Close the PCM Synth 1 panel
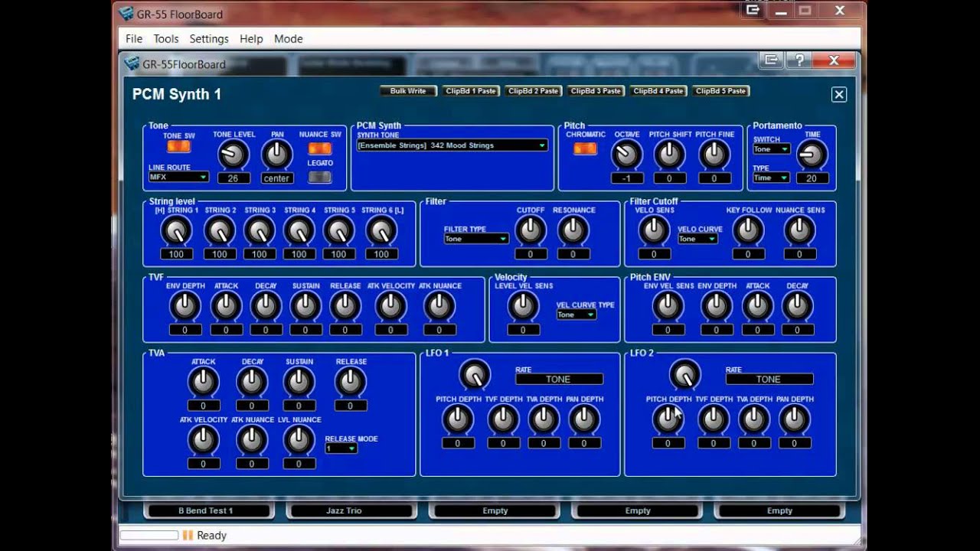Image resolution: width=980 pixels, height=551 pixels. (x=839, y=94)
